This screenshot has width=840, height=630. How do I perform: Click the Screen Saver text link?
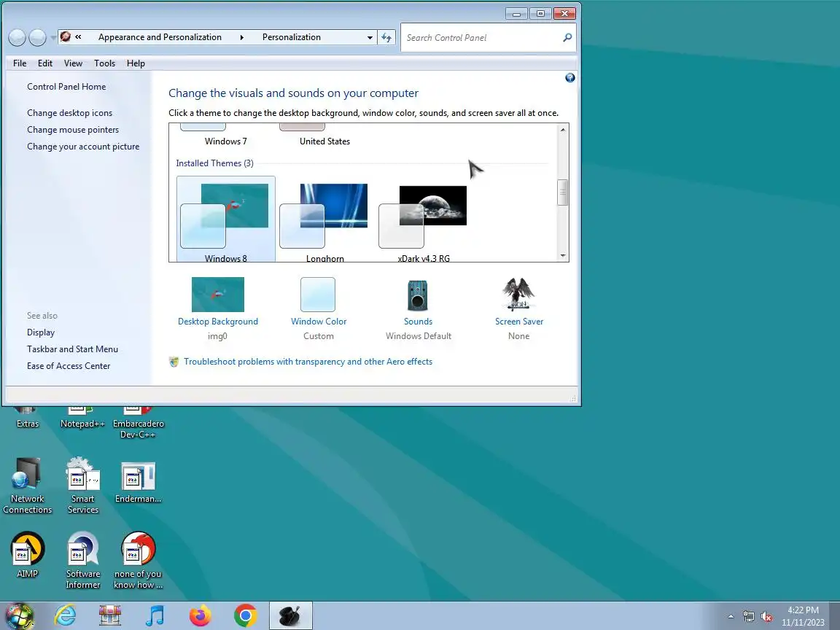coord(519,322)
